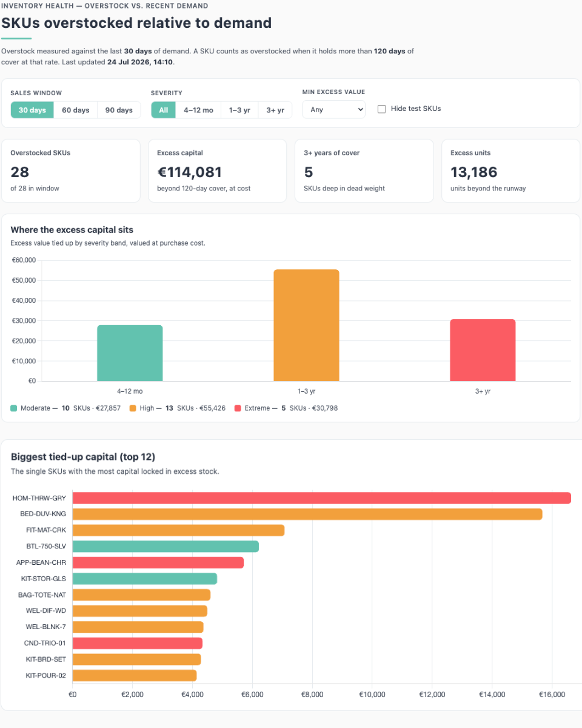Click the 'of 28 in window' caption
This screenshot has height=728, width=582.
(35, 188)
